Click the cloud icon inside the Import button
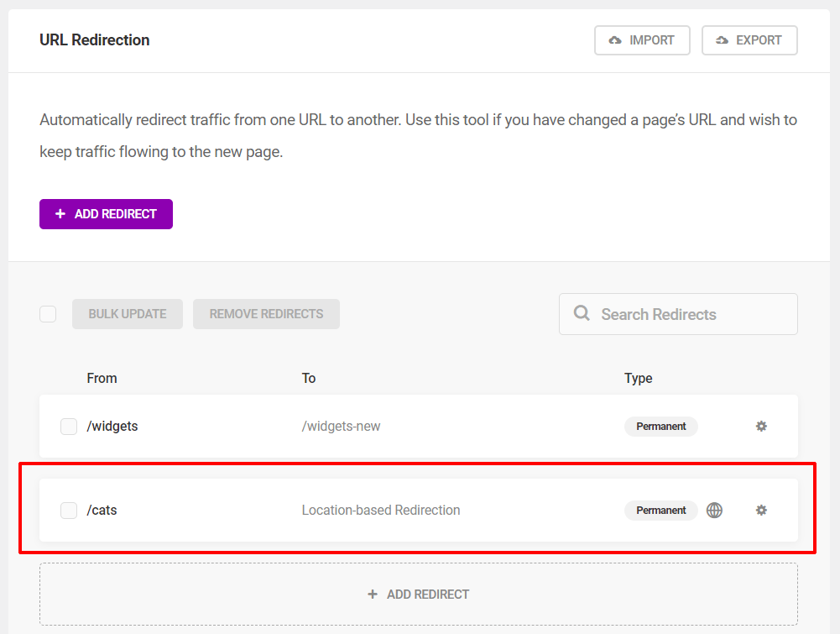840x634 pixels. click(615, 39)
